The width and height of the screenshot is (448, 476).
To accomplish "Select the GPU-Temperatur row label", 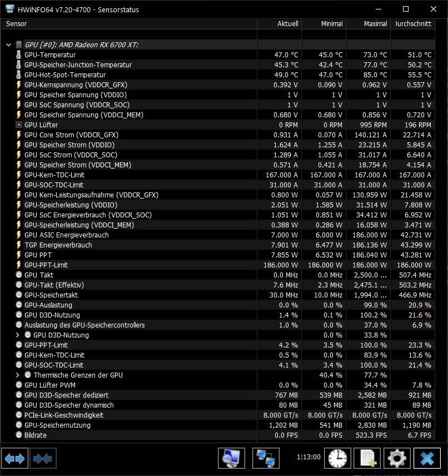I will pos(50,55).
